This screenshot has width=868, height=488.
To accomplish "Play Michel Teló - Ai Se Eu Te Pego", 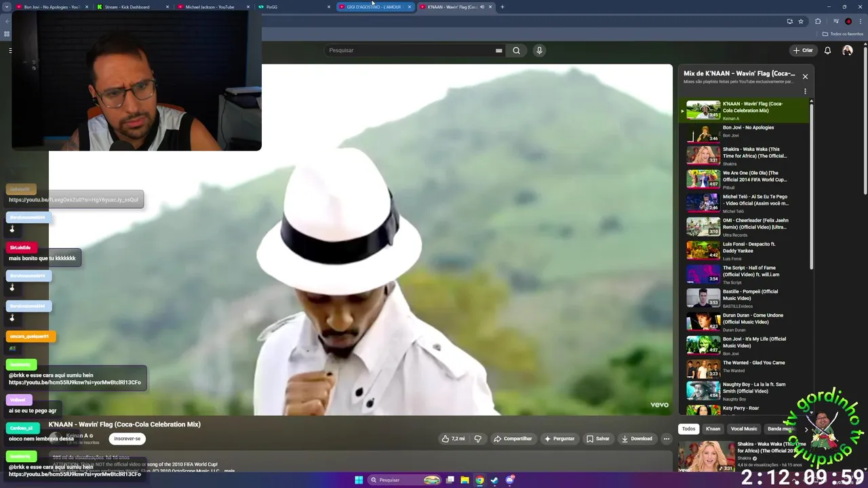I will 743,203.
